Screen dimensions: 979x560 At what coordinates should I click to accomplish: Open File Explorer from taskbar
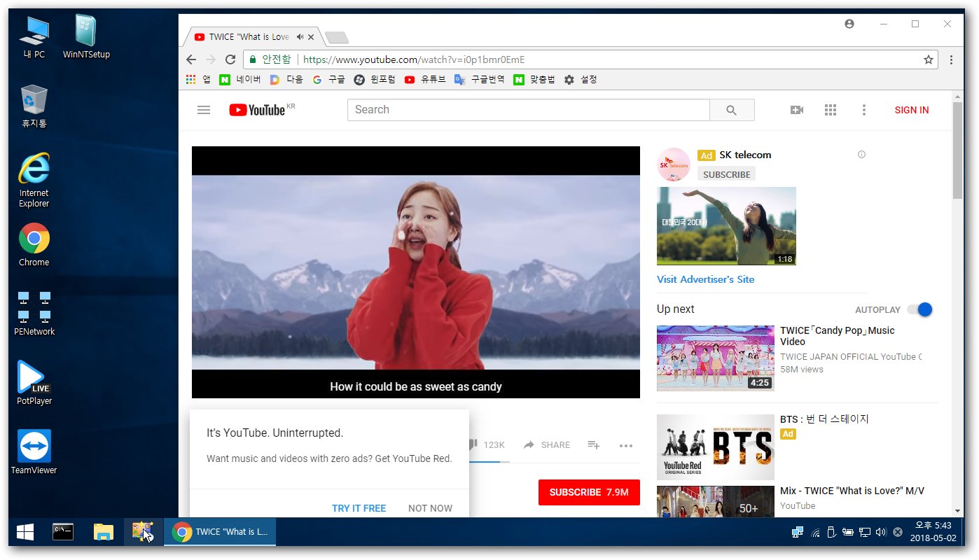coord(104,532)
